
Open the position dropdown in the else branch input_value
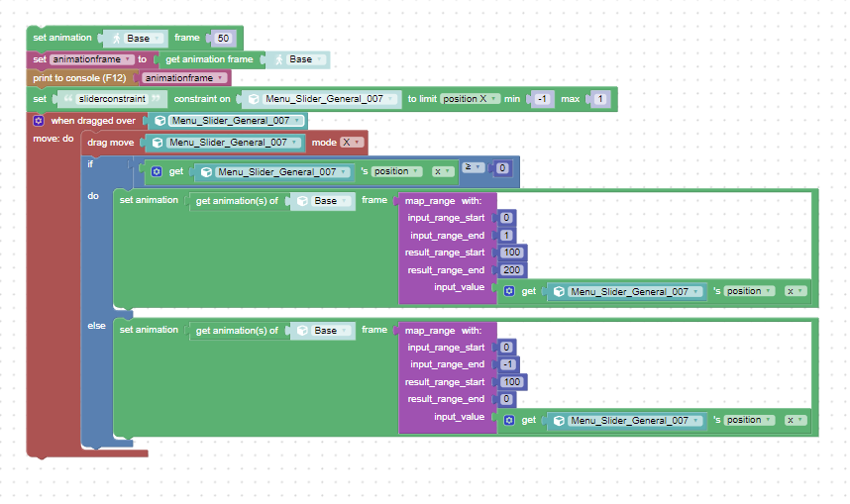(749, 420)
